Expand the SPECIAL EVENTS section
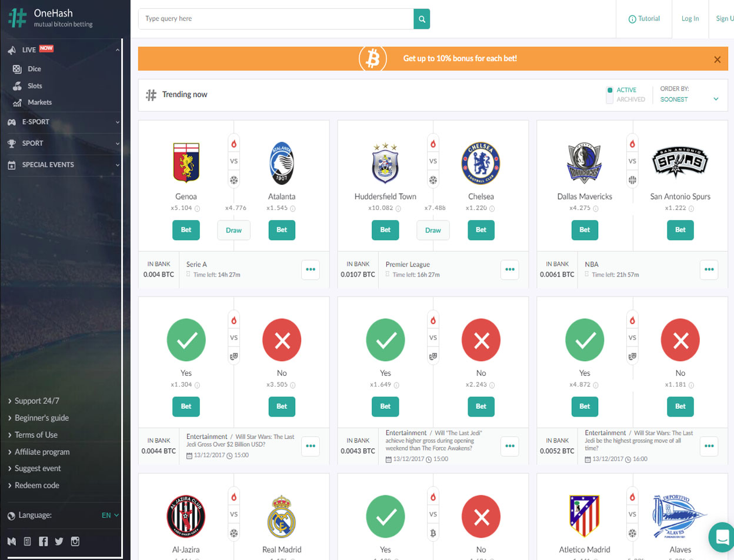Screen dimensions: 734x560 click(x=61, y=165)
